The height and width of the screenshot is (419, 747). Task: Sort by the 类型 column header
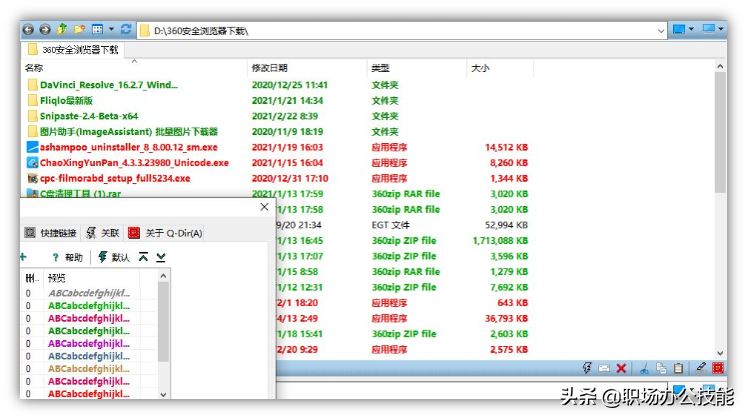click(x=381, y=68)
